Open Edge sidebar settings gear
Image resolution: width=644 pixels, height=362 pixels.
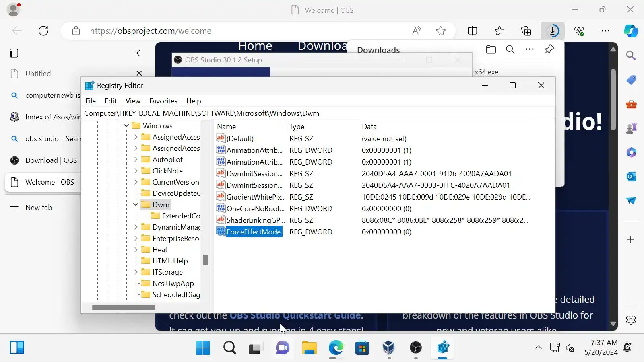point(631,320)
